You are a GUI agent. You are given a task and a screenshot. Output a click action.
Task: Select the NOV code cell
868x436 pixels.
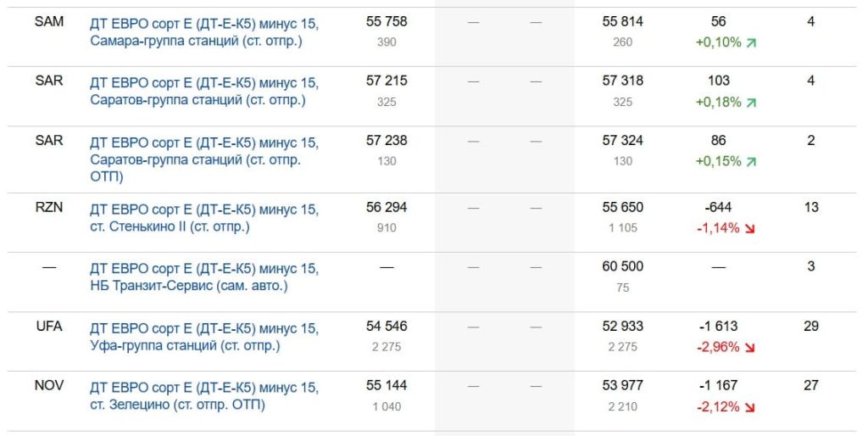point(49,386)
